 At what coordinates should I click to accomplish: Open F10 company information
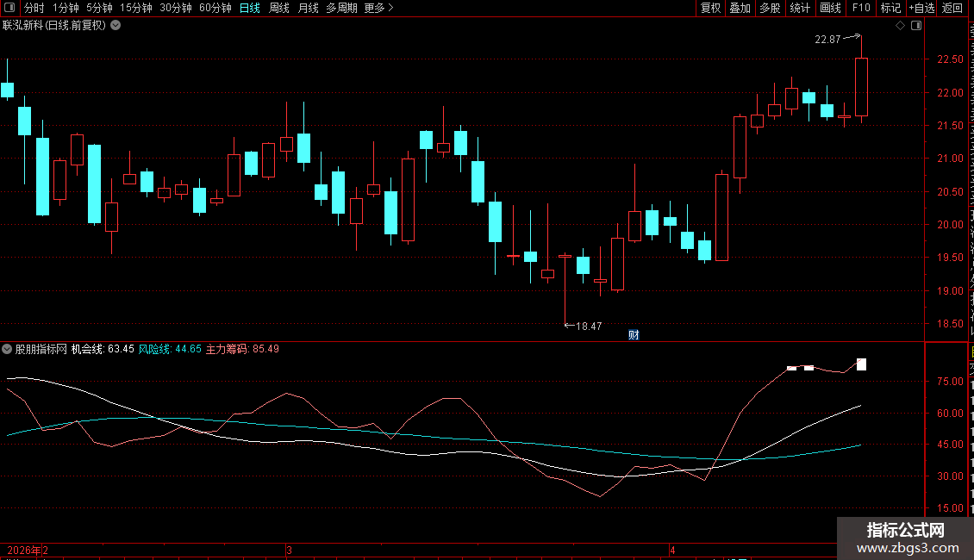(861, 8)
